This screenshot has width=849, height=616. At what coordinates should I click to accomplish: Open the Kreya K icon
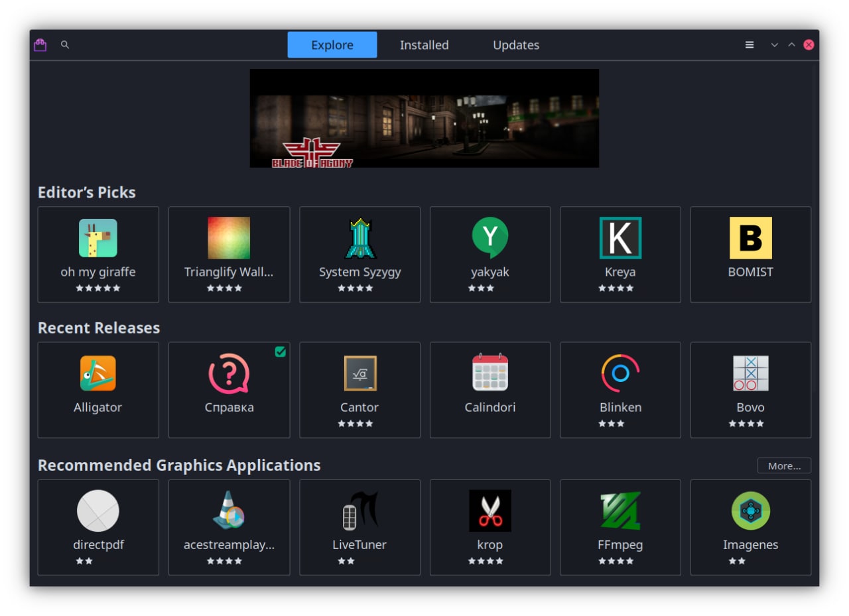620,238
